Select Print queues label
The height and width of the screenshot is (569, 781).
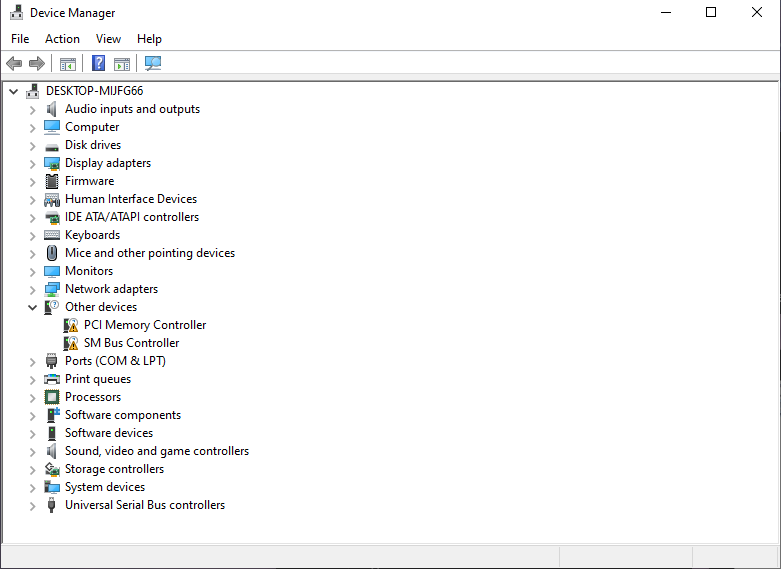click(x=98, y=379)
